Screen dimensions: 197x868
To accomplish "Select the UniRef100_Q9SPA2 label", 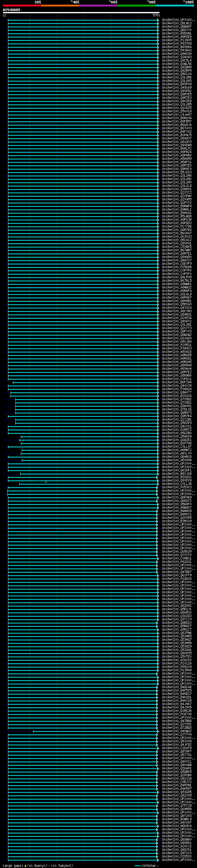I will pyautogui.click(x=177, y=91).
